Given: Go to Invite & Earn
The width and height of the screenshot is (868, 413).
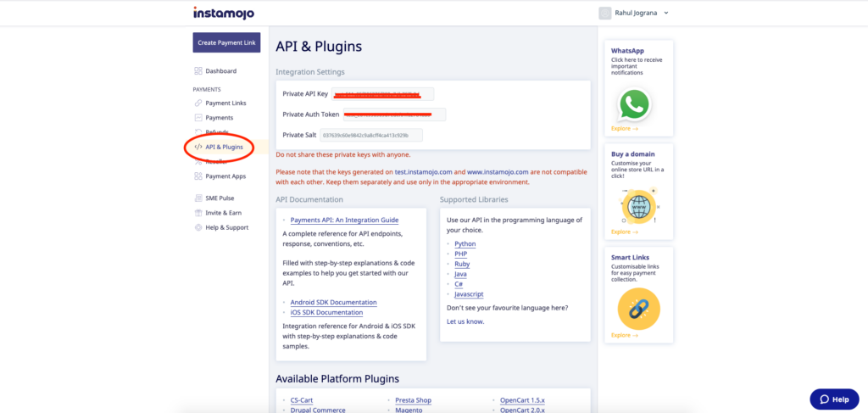Looking at the screenshot, I should [223, 213].
